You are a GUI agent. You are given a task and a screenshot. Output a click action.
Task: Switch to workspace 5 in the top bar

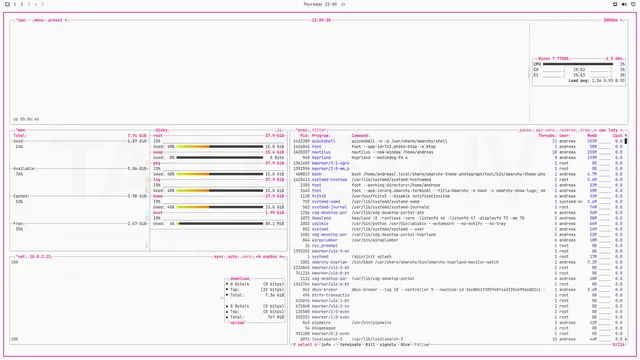click(x=42, y=4)
